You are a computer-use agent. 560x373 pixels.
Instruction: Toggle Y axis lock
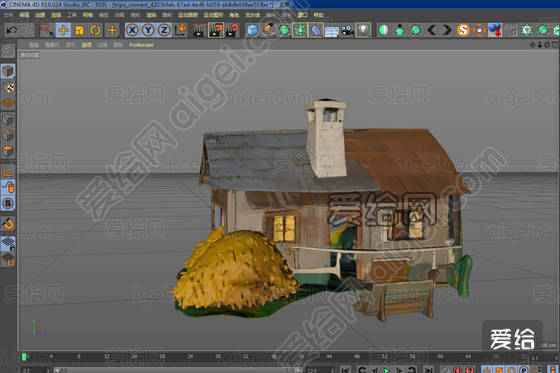coord(148,30)
